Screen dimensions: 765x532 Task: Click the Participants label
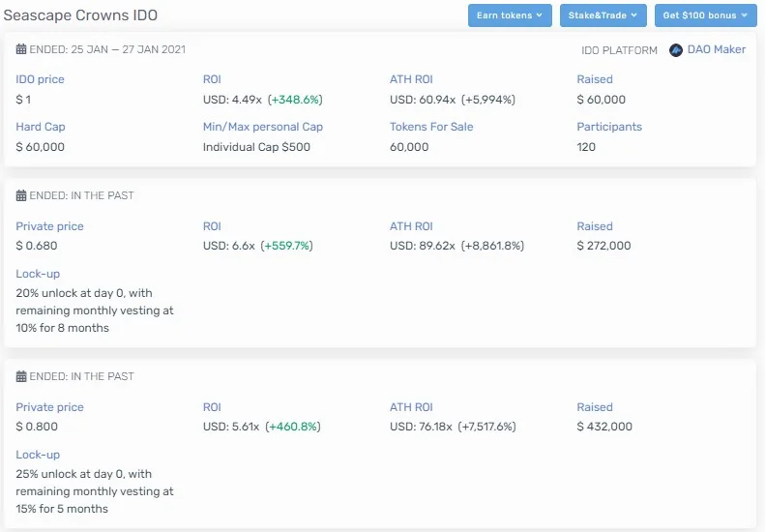(609, 127)
